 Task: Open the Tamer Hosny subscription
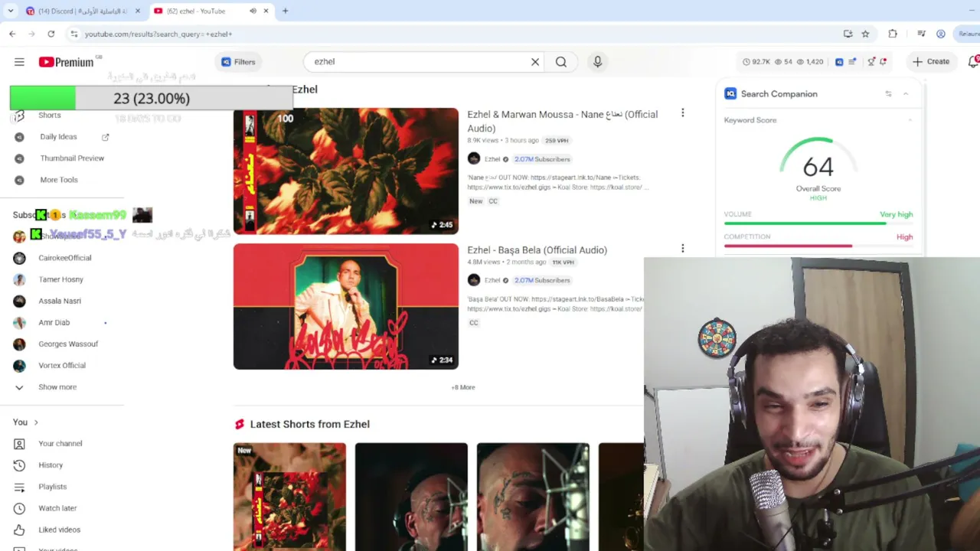click(61, 279)
